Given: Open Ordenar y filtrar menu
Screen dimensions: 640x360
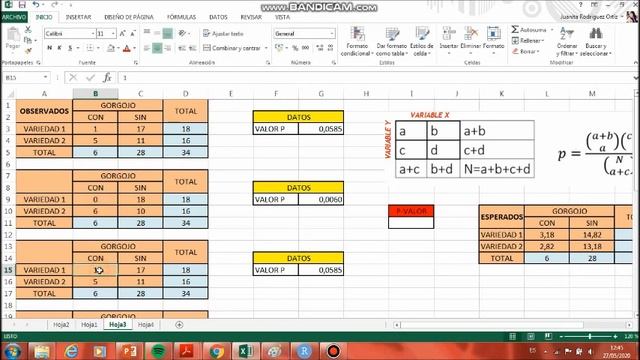Looking at the screenshot, I should (567, 42).
